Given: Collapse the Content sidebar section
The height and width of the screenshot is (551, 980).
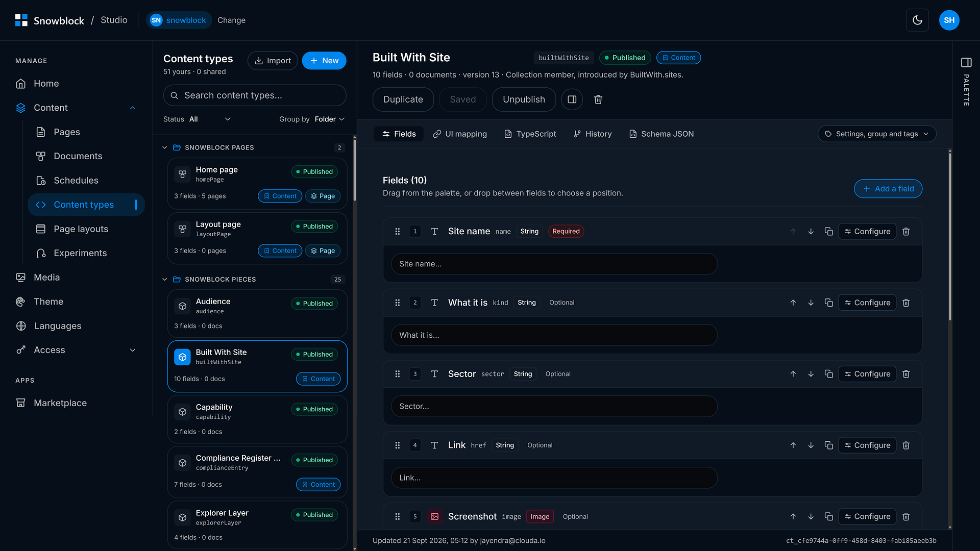Looking at the screenshot, I should tap(133, 108).
